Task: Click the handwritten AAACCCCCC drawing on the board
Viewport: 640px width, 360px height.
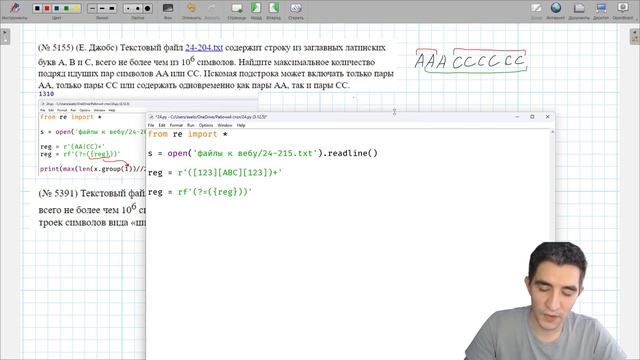Action: 471,61
